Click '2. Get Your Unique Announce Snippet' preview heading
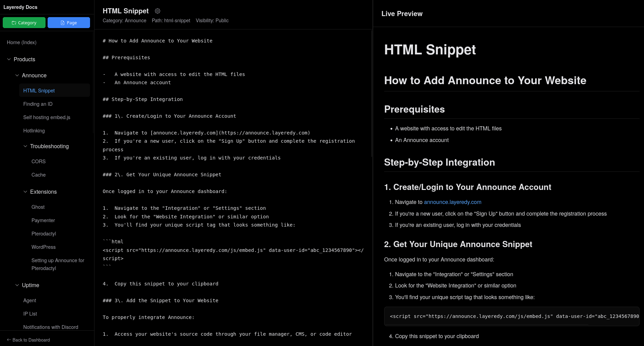This screenshot has height=346, width=644. (458, 244)
